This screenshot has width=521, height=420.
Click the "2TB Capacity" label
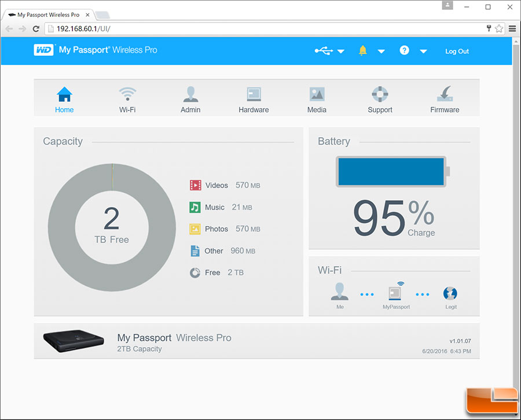(139, 349)
